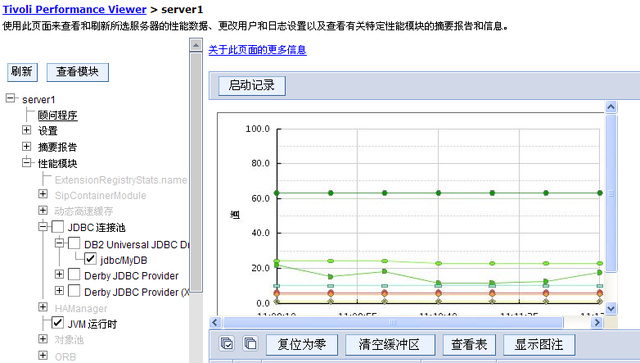This screenshot has width=640, height=363.
Task: Expand the Derby JDBC Provider (XA) node
Action: [x=59, y=290]
